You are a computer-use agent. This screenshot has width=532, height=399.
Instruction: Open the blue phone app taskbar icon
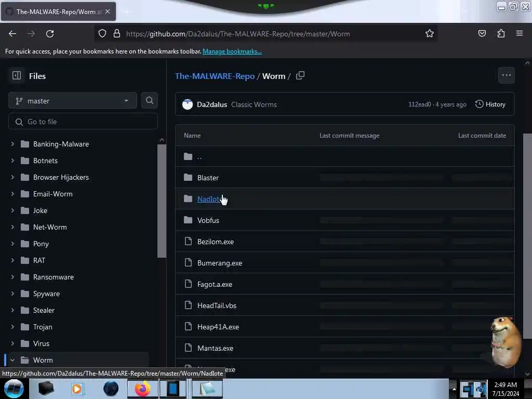(173, 389)
